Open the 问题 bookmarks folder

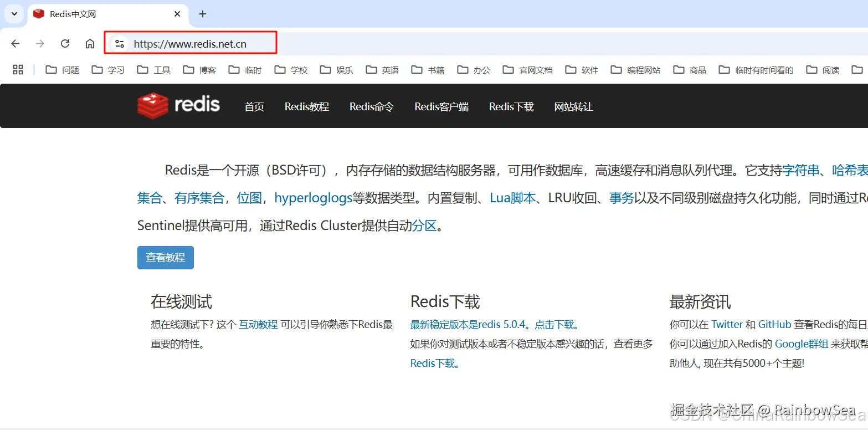[63, 70]
